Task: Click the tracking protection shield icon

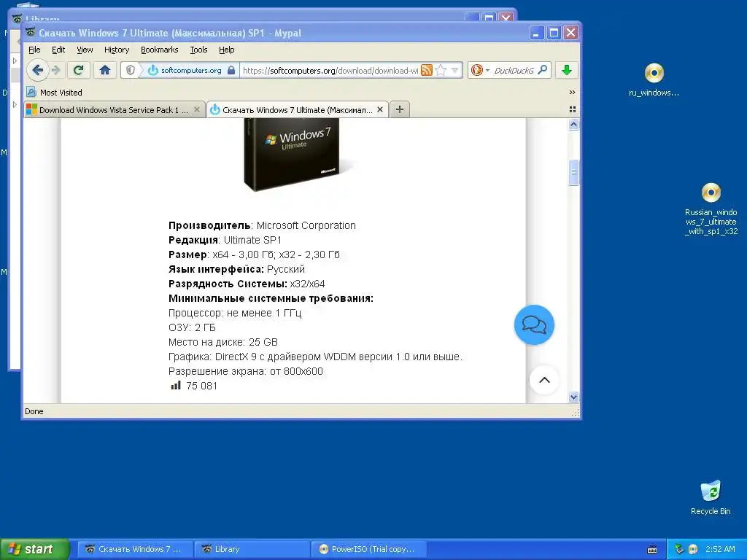Action: [x=131, y=71]
